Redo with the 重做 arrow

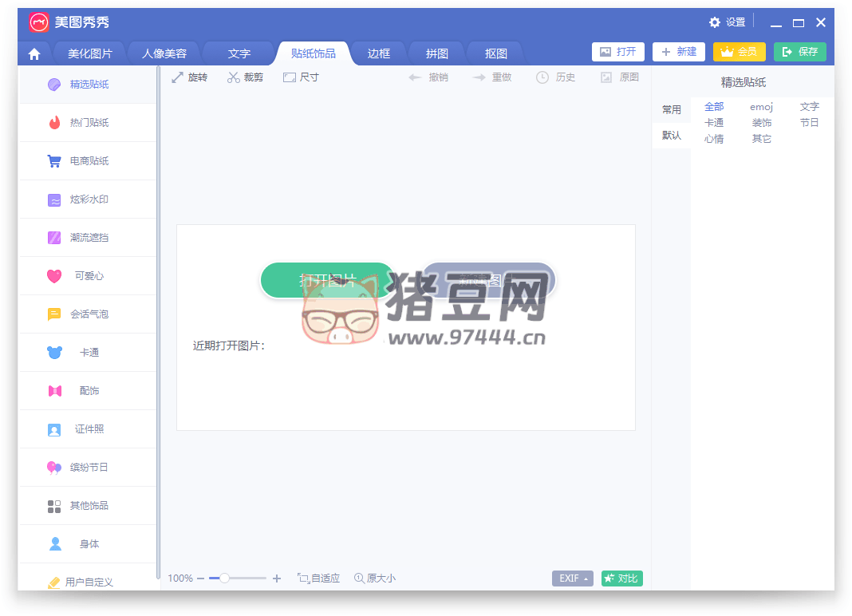tap(492, 77)
